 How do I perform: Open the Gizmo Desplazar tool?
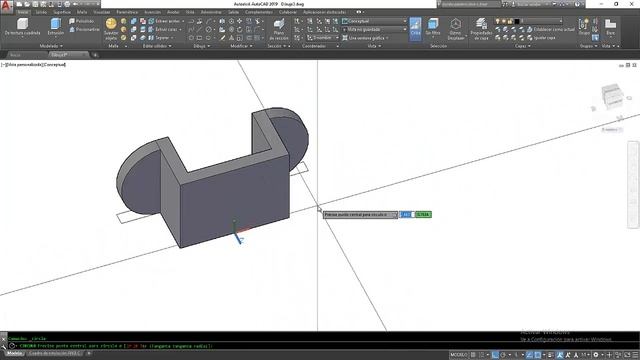click(x=456, y=29)
